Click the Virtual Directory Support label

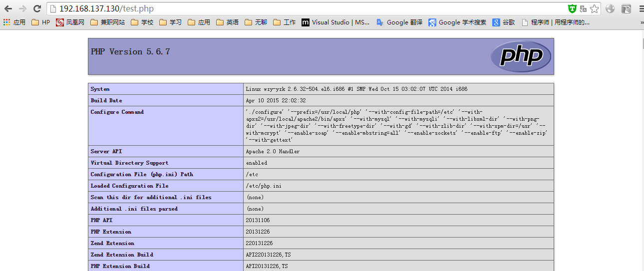pos(129,163)
